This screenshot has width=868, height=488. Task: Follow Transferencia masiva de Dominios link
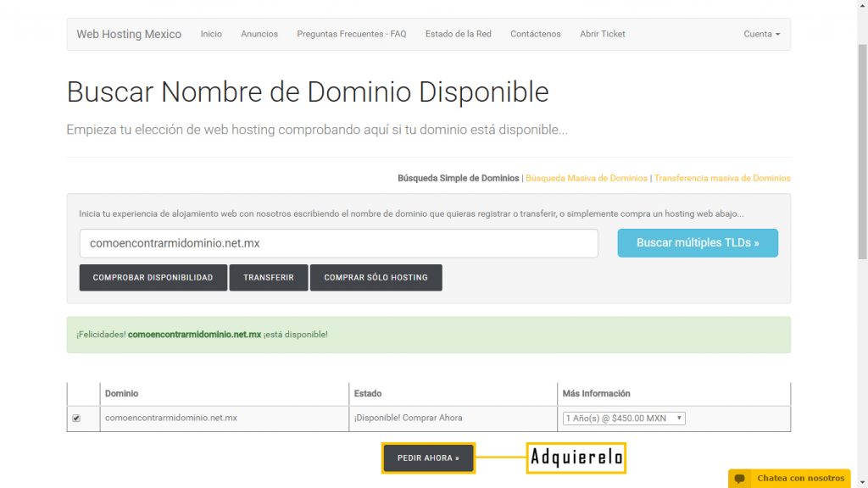(722, 179)
